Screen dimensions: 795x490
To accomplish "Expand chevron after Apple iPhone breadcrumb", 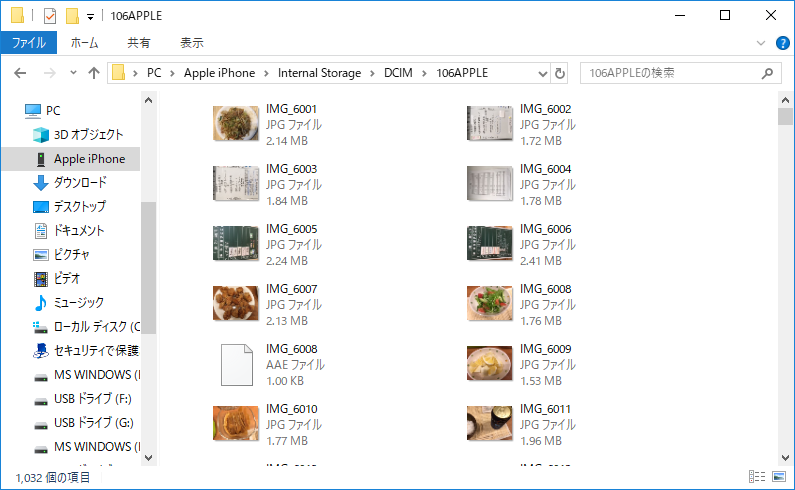I will (x=266, y=74).
